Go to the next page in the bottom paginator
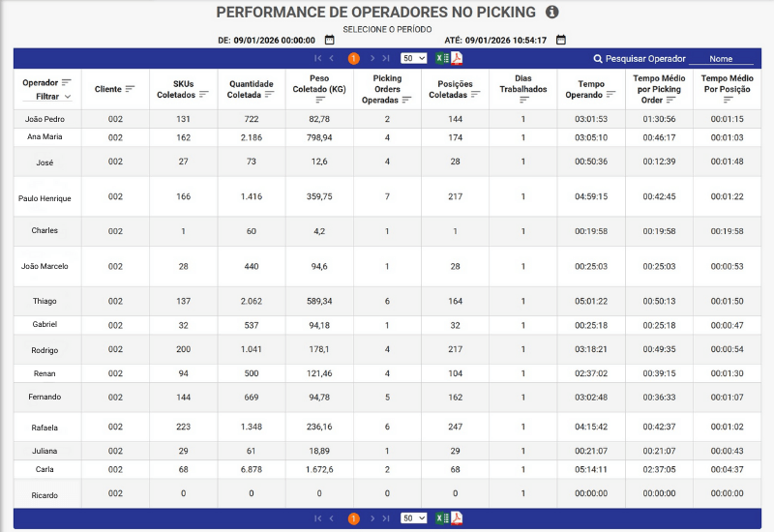The width and height of the screenshot is (774, 532). pos(372,518)
